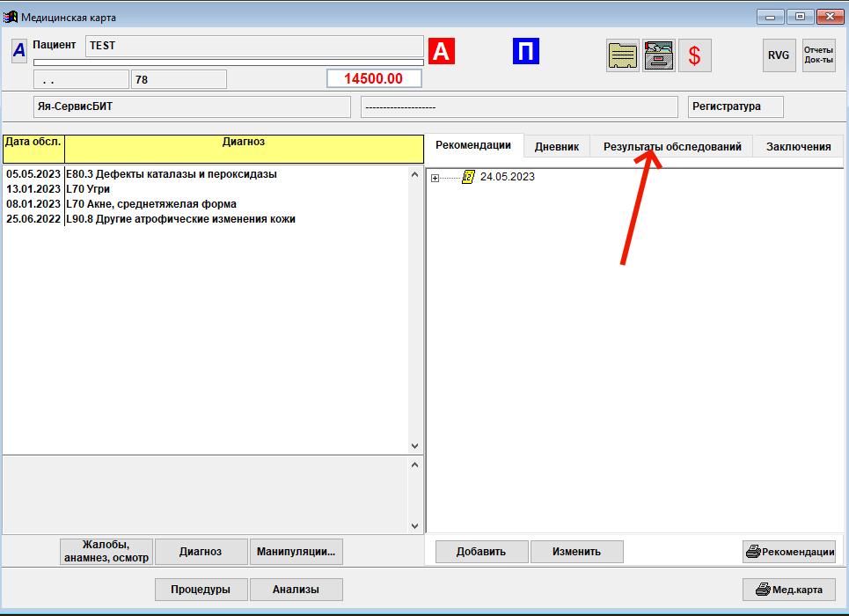Select the E80.3 Дефекты каталазы diagnosis row
Screen dimensions: 849x616
[171, 174]
